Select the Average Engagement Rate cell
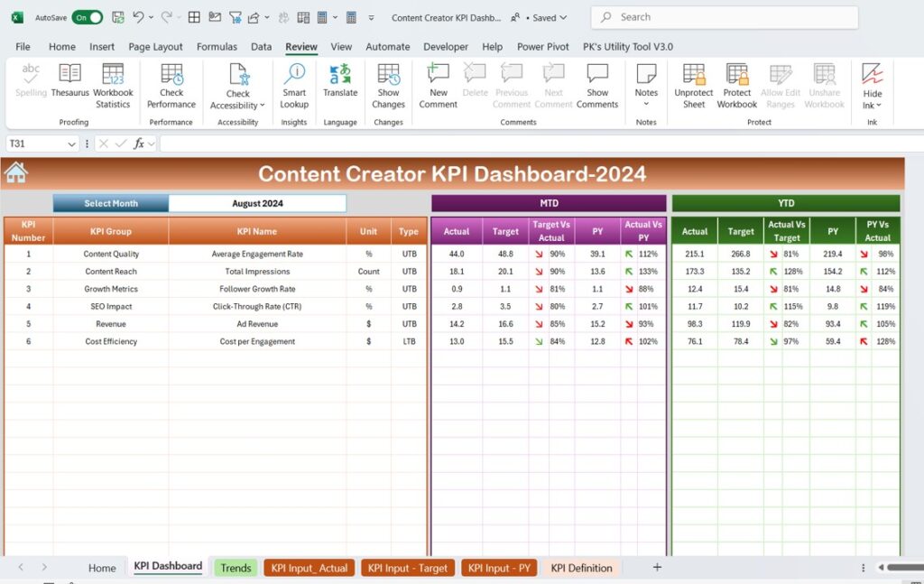 pos(257,254)
